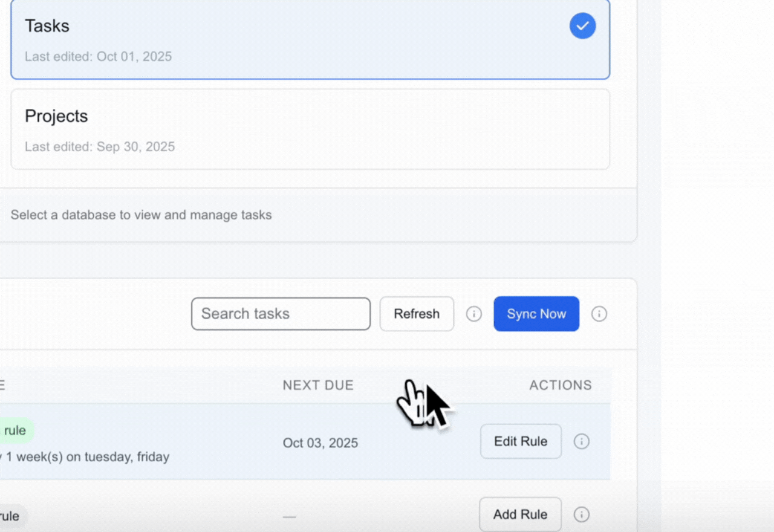Click the Refresh button

click(x=417, y=314)
